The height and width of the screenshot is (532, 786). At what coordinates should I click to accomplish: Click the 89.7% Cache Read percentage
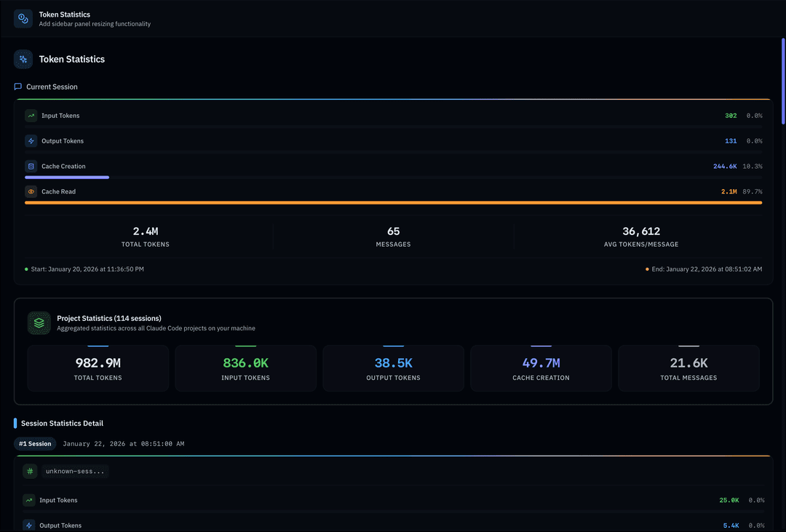tap(753, 191)
